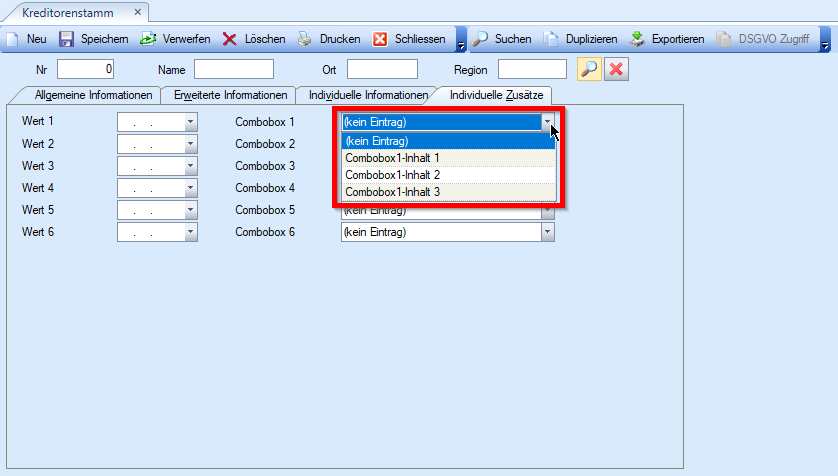Click the Wert 6 label
This screenshot has height=476, width=838.
37,232
